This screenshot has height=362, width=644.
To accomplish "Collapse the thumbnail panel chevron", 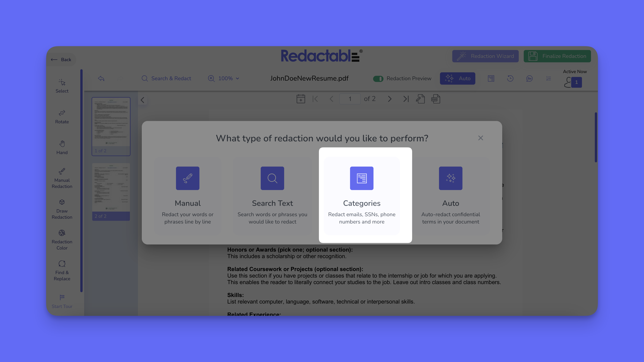I will pyautogui.click(x=143, y=100).
